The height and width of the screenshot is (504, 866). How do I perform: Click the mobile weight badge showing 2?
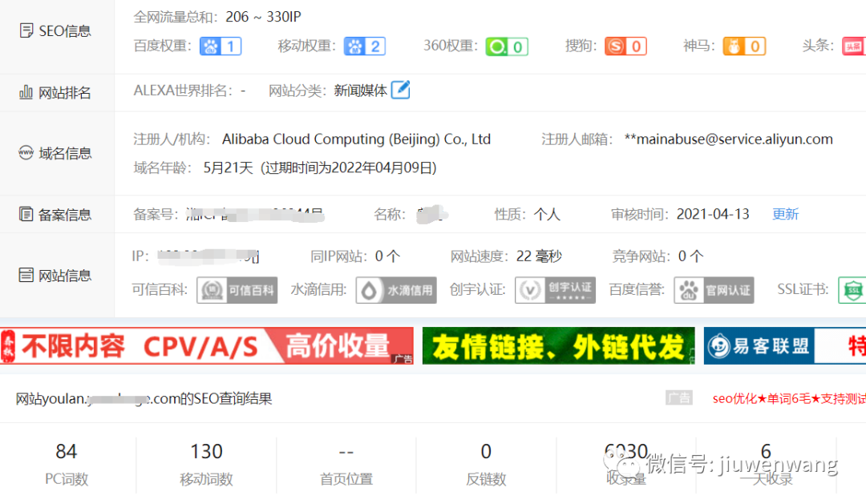click(x=365, y=46)
